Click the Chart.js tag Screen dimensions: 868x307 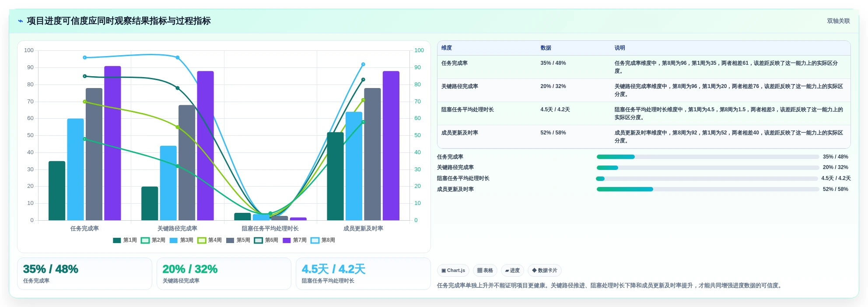[453, 271]
